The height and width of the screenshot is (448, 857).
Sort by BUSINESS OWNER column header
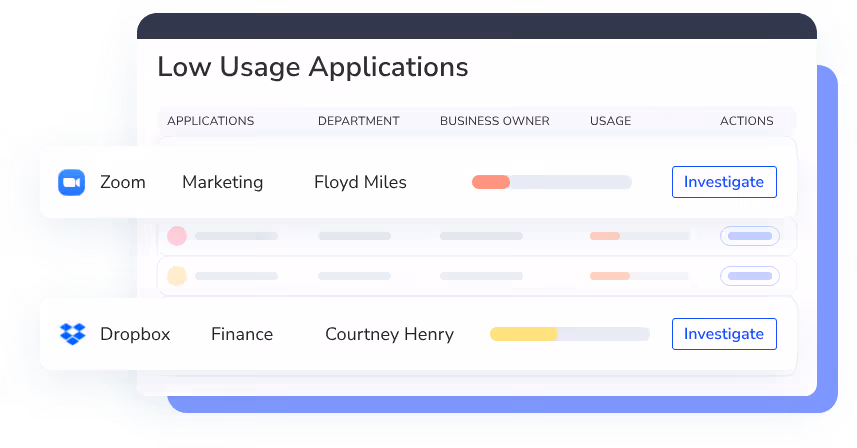tap(495, 121)
